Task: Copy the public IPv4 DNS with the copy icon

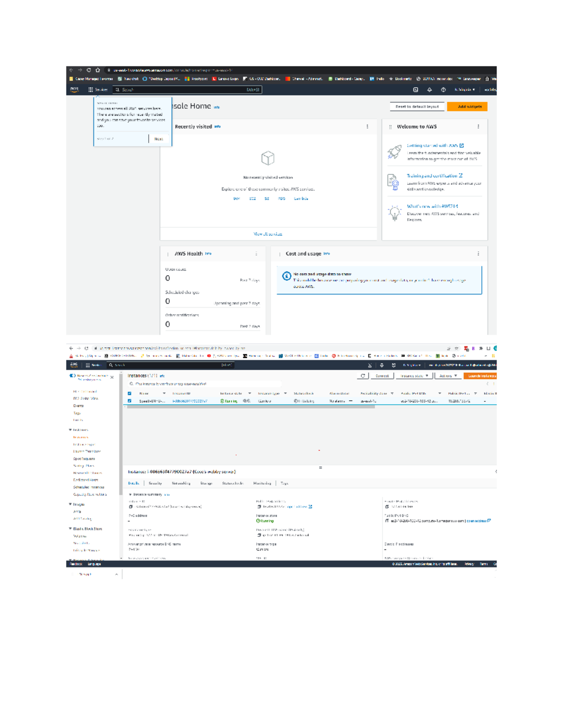Action: [x=387, y=521]
